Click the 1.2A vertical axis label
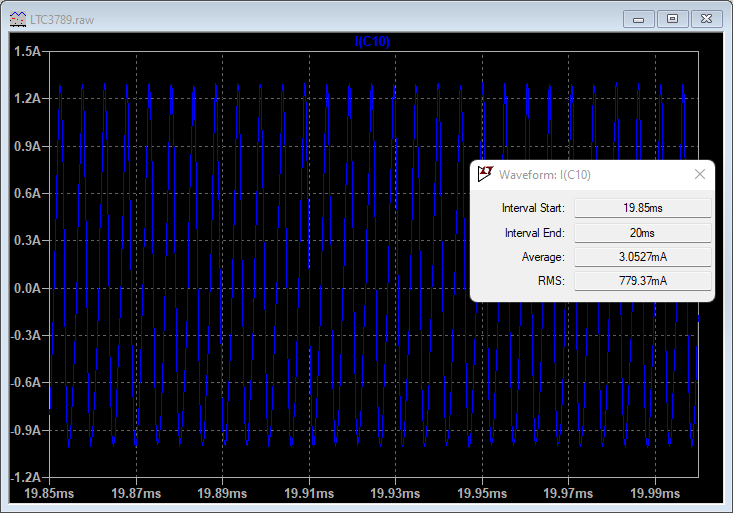The height and width of the screenshot is (513, 733). (x=28, y=99)
